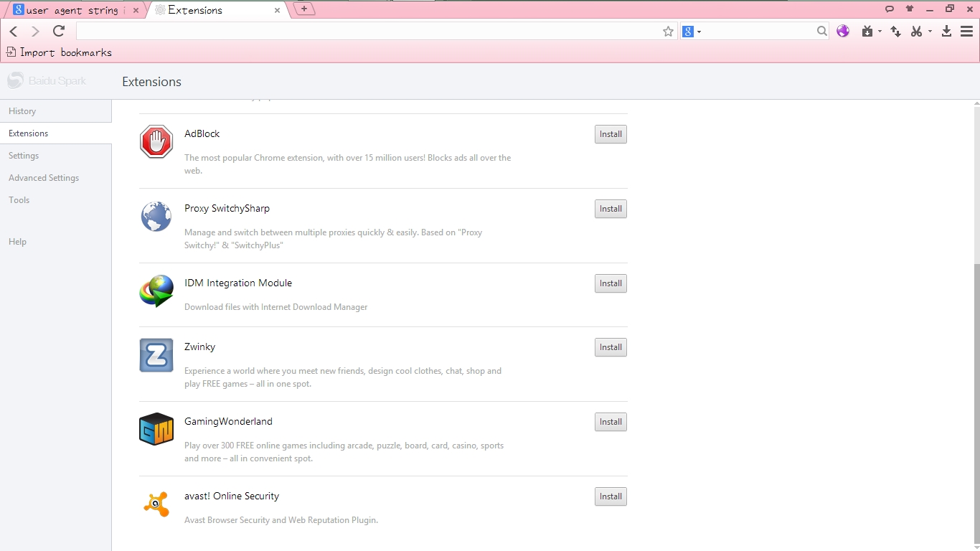Viewport: 980px width, 551px height.
Task: Open History in the sidebar
Action: (56, 111)
